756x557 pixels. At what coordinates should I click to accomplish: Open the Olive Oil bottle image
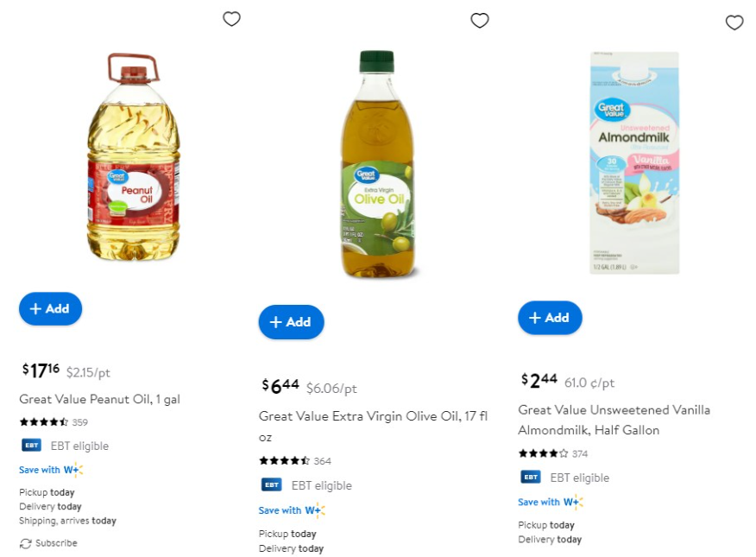click(x=378, y=164)
